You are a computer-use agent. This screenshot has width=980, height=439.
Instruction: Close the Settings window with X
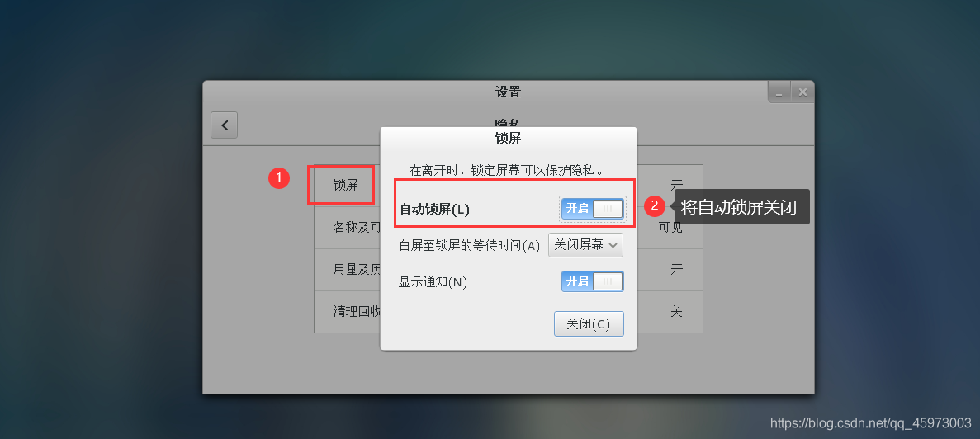pos(802,92)
